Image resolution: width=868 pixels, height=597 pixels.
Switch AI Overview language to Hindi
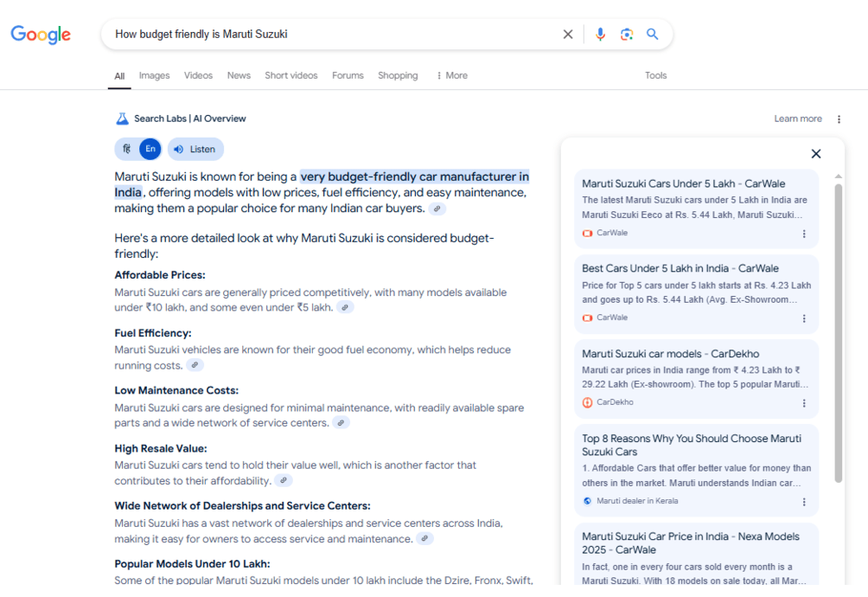pos(127,149)
